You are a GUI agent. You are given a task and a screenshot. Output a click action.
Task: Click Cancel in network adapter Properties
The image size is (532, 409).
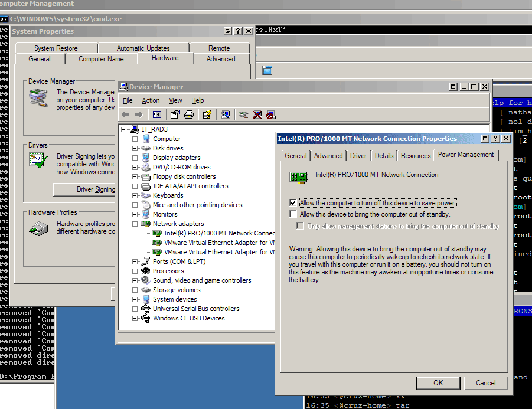click(x=485, y=383)
